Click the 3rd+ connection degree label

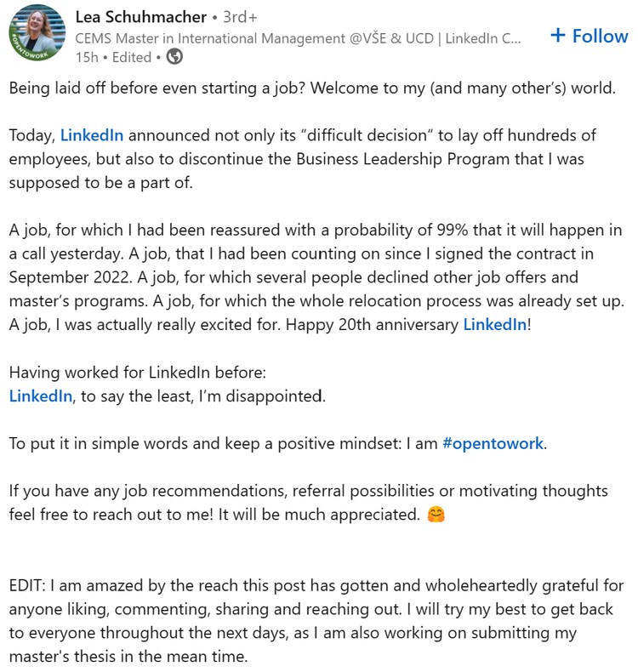point(241,17)
